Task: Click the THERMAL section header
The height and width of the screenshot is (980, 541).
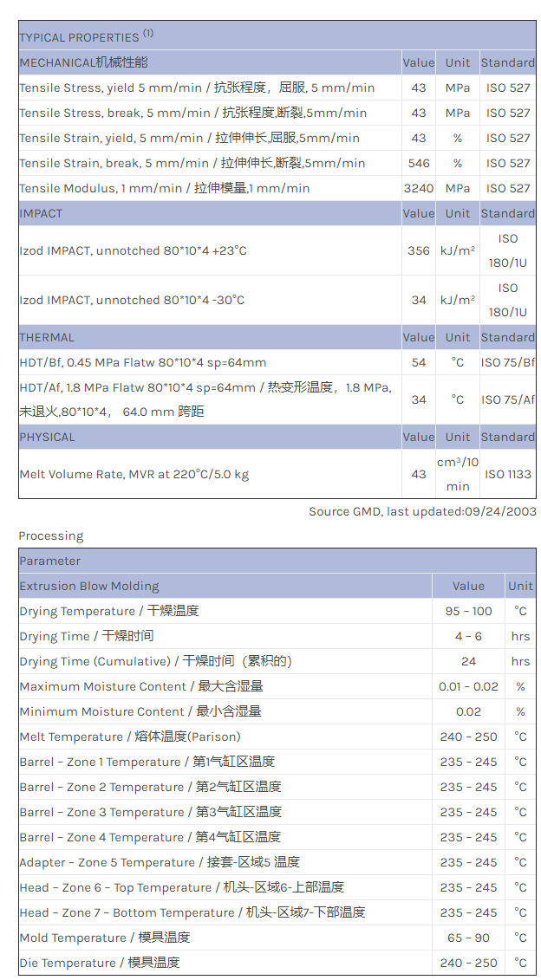Action: point(47,337)
